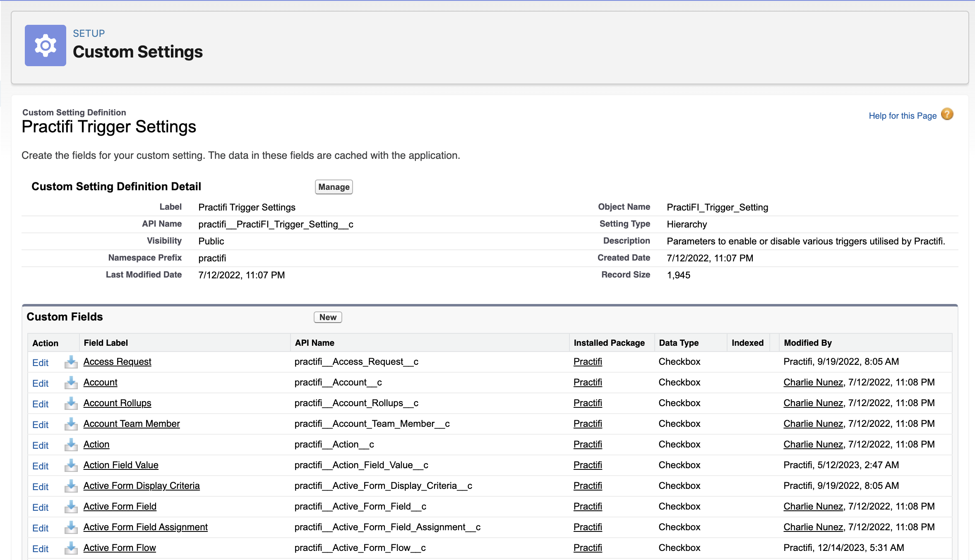Click Edit in the practifi__Account__c row
The height and width of the screenshot is (560, 975).
tap(41, 383)
